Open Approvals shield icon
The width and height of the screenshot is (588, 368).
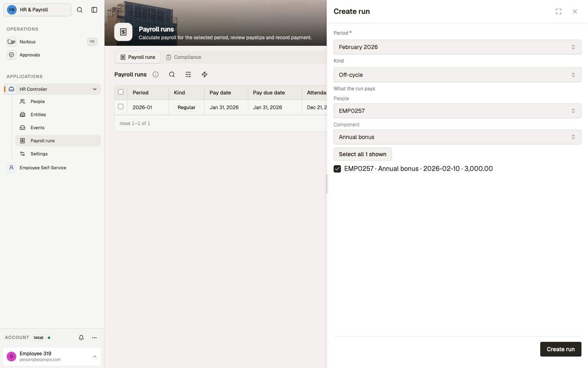point(11,55)
